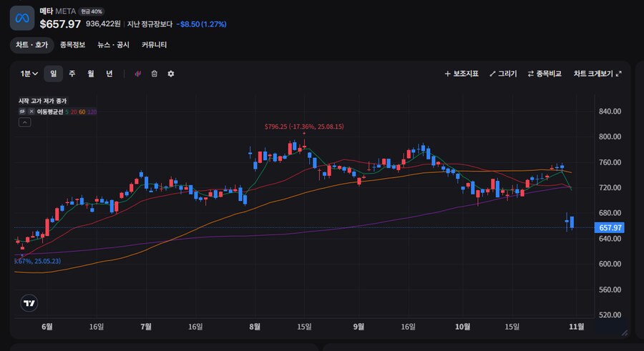Switch chart to 월 monthly interval

tap(90, 74)
